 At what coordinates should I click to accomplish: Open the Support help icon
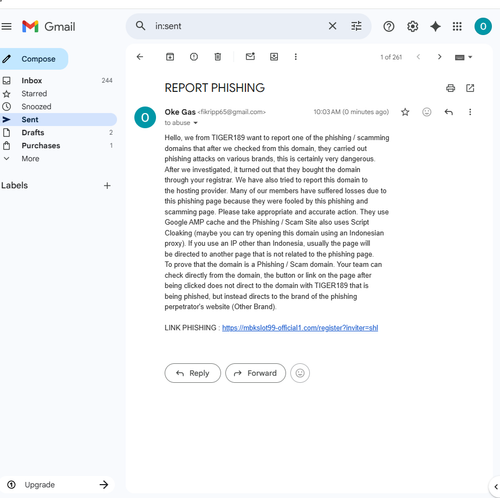pos(389,26)
